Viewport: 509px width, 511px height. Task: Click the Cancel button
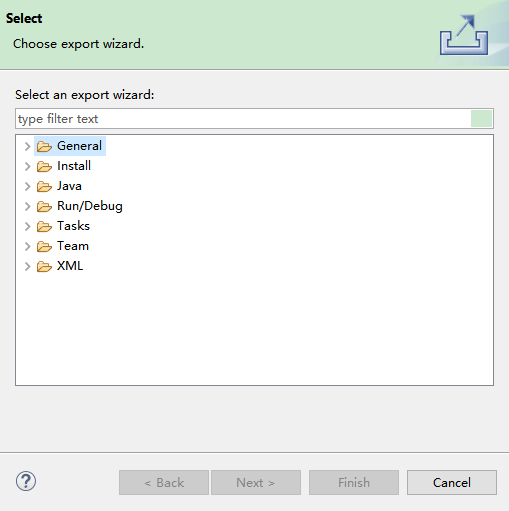(x=452, y=482)
